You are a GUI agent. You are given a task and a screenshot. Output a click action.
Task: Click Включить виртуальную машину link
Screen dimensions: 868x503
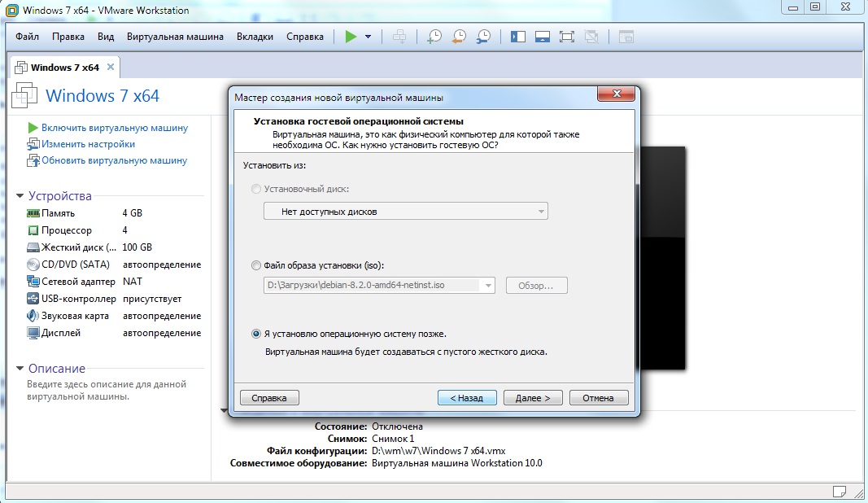coord(115,128)
